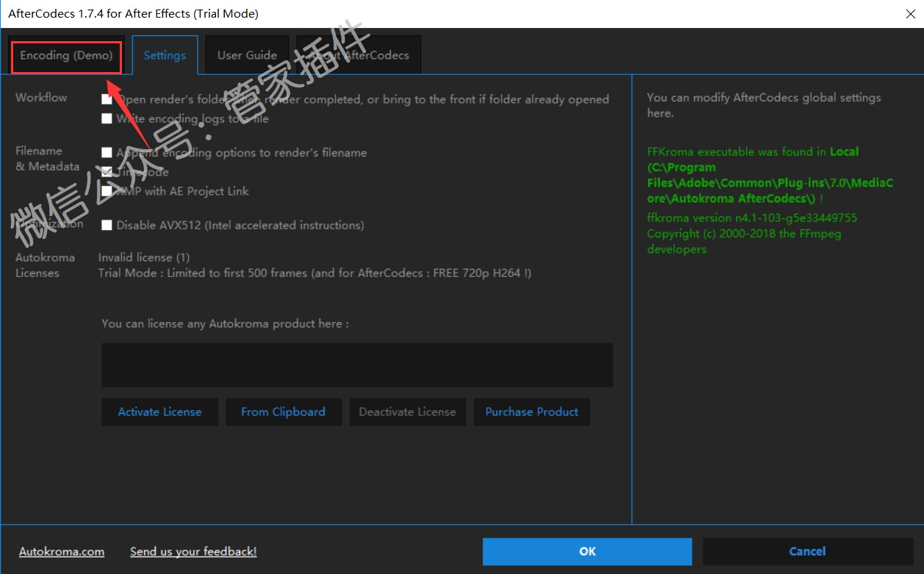Check the Disable AVX512 option
Viewport: 924px width, 574px height.
[x=107, y=226]
